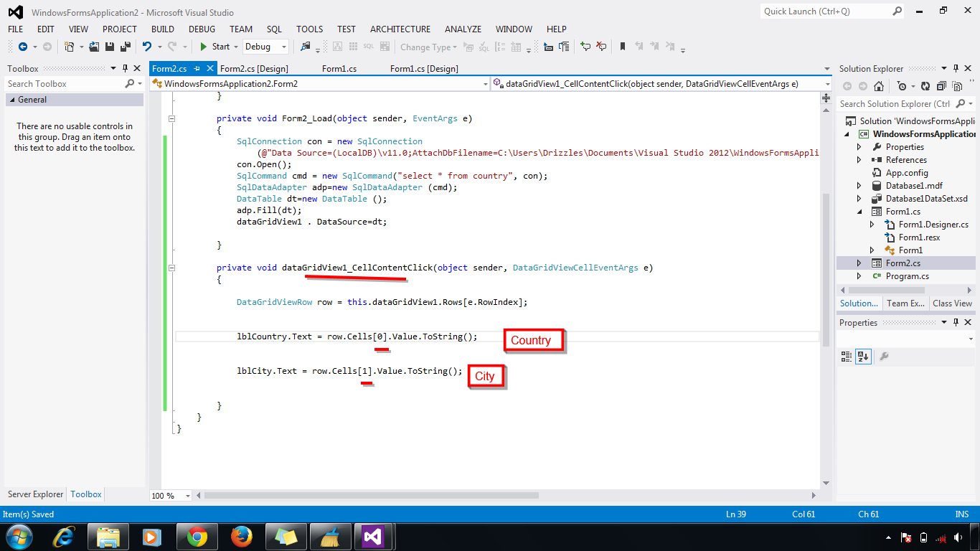Screen dimensions: 980x551
Task: Open the Debug configuration dropdown
Action: click(284, 47)
